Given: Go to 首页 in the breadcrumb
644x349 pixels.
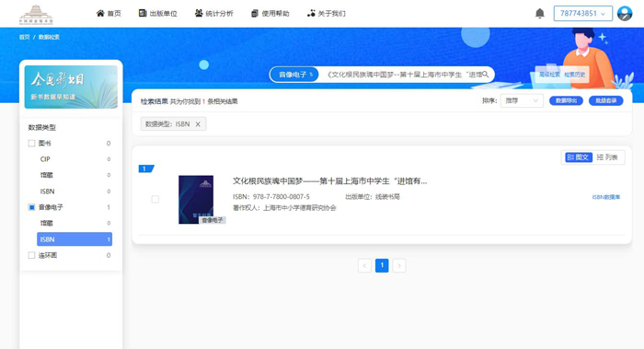Looking at the screenshot, I should coord(24,37).
